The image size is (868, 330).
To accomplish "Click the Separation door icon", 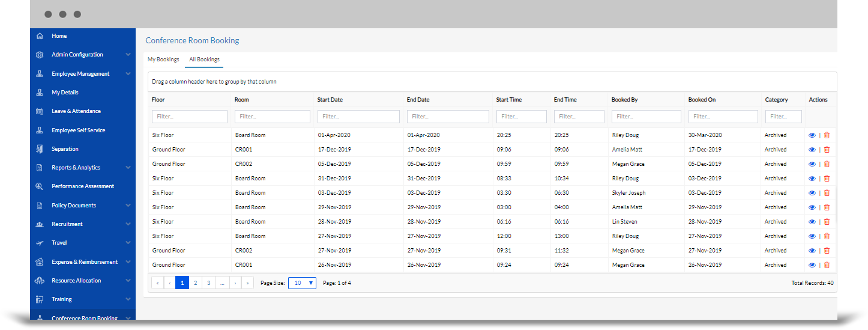I will 40,149.
